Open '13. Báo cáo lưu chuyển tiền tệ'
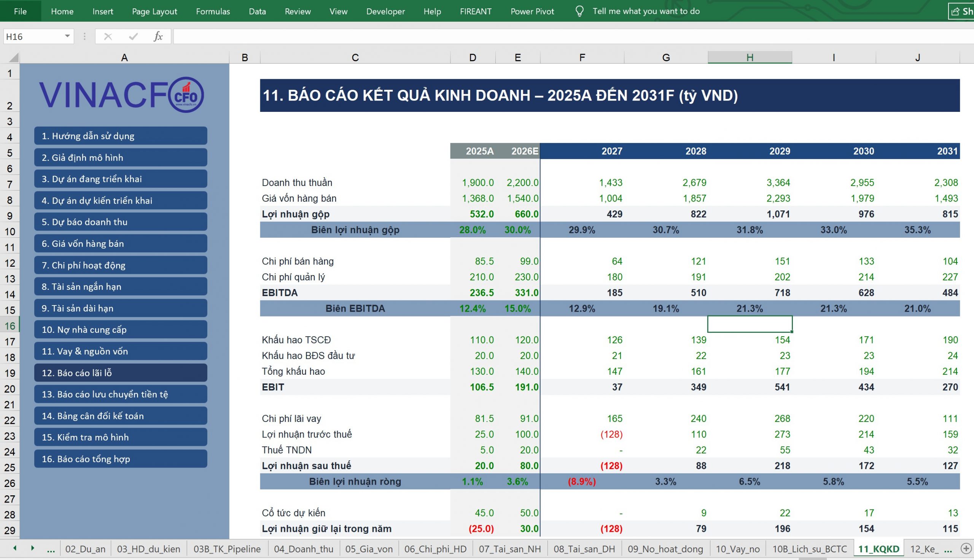The width and height of the screenshot is (974, 560). (121, 394)
